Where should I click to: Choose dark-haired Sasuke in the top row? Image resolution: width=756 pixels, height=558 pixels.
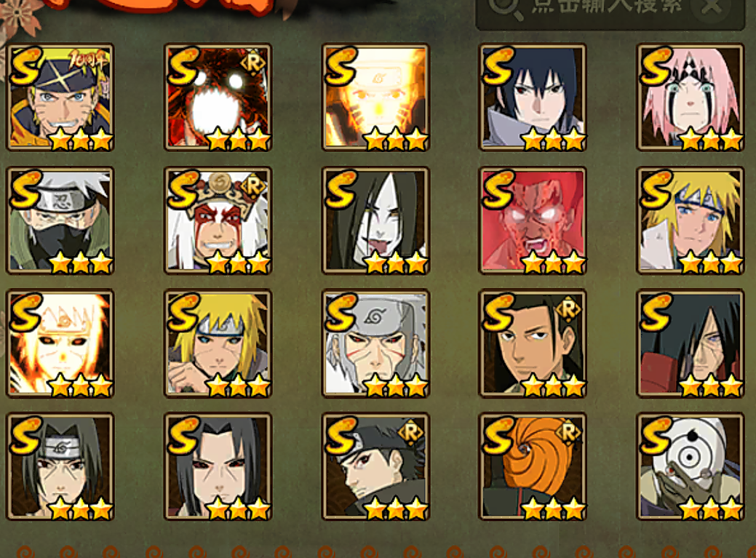coord(533,97)
